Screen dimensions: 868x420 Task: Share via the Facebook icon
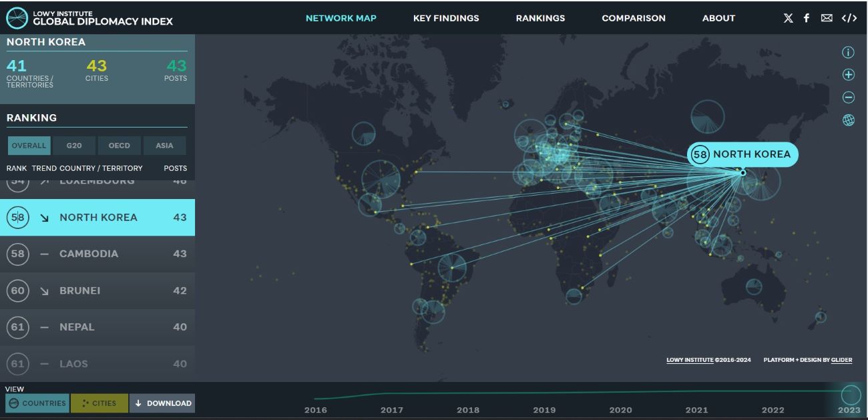[807, 18]
